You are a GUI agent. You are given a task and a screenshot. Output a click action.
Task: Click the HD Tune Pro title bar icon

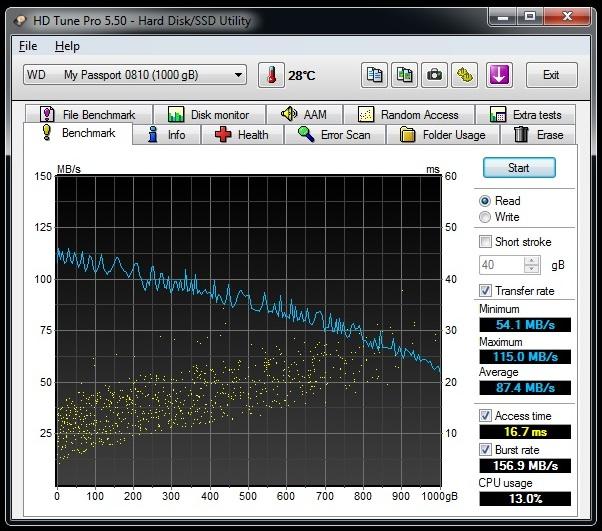pos(20,21)
